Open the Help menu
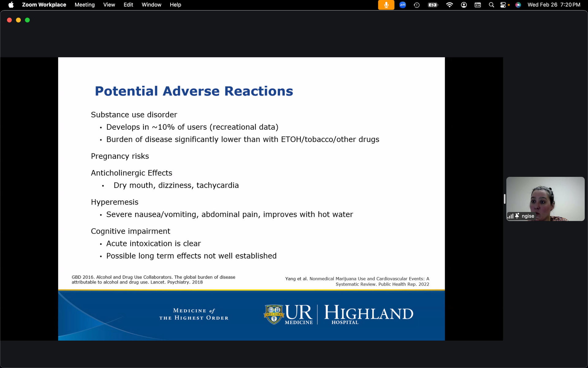The image size is (588, 368). 175,5
